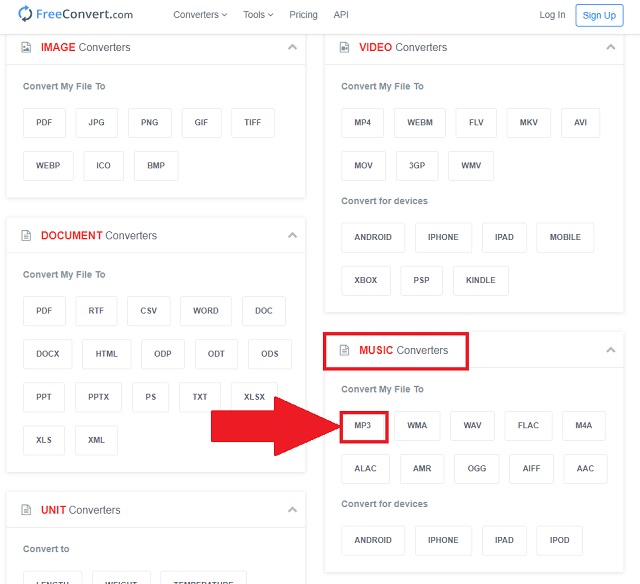The width and height of the screenshot is (640, 584).
Task: Click the VIDEO Converters section icon
Action: click(344, 47)
